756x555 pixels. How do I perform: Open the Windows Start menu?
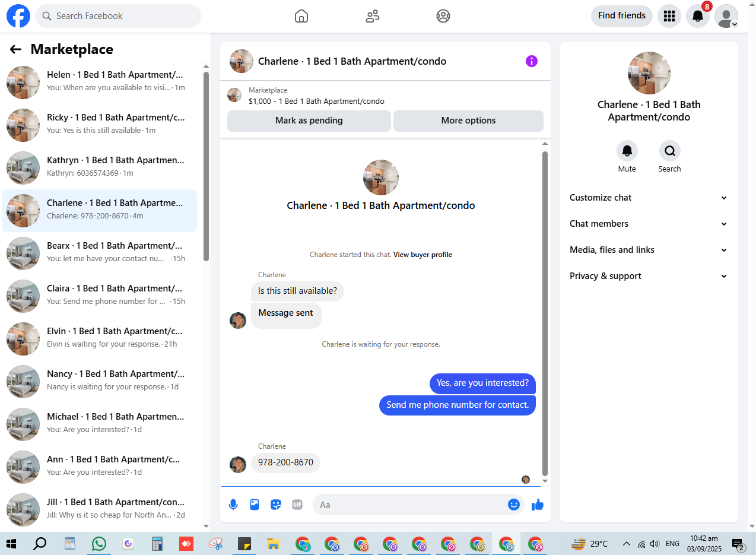[11, 544]
